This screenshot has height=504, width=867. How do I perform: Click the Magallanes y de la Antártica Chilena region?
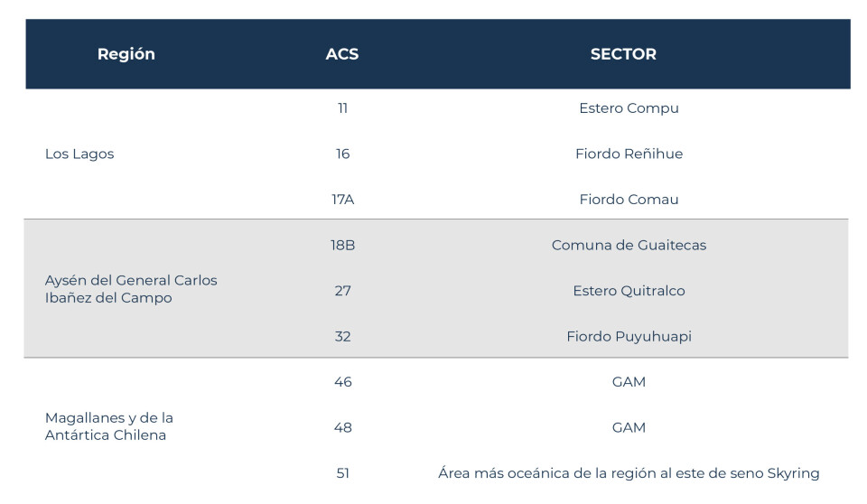[109, 426]
